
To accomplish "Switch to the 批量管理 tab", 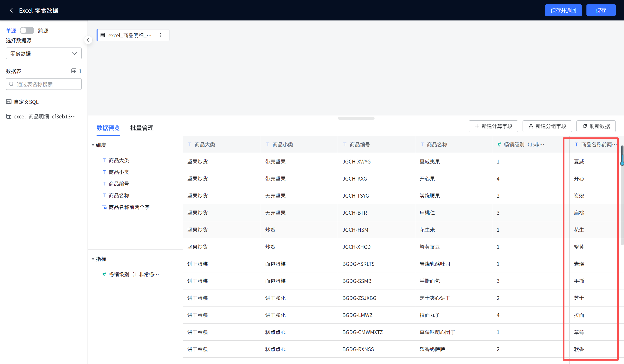I will tap(142, 128).
